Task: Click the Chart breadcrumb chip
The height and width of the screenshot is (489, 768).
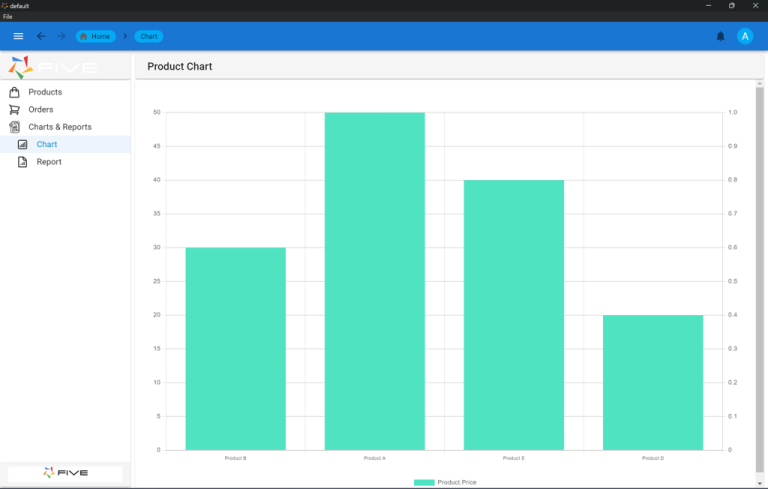Action: click(149, 36)
